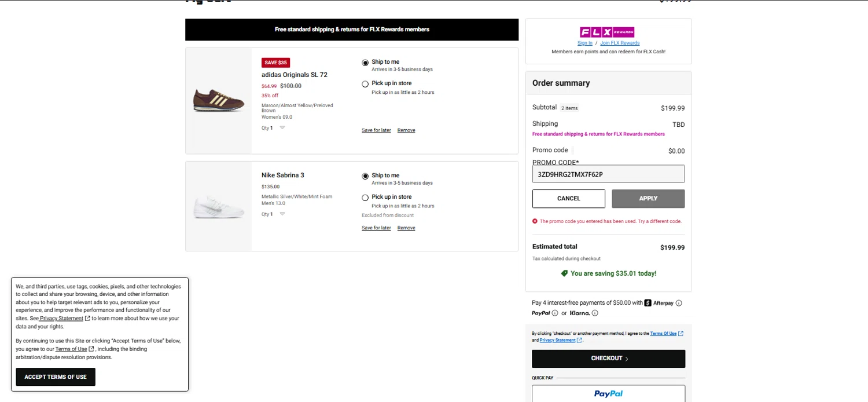This screenshot has width=868, height=402.
Task: Select Pick up in store for adidas SL 72
Action: coord(365,84)
